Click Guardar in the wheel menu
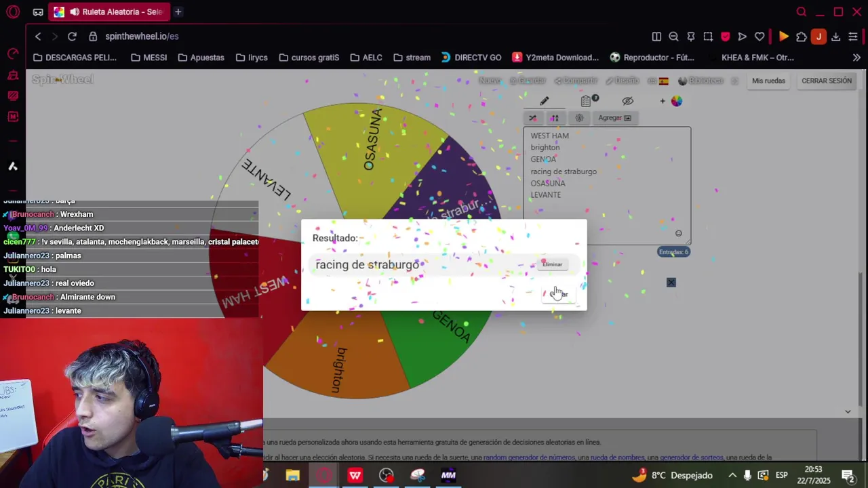Image resolution: width=868 pixels, height=488 pixels. pos(528,81)
